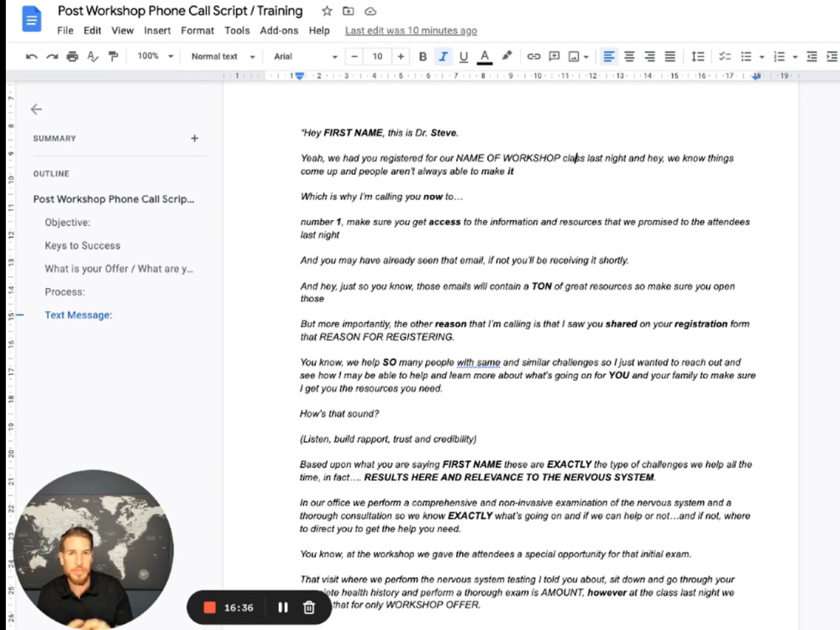The width and height of the screenshot is (840, 630).
Task: Open the Arial font dropdown
Action: 306,56
